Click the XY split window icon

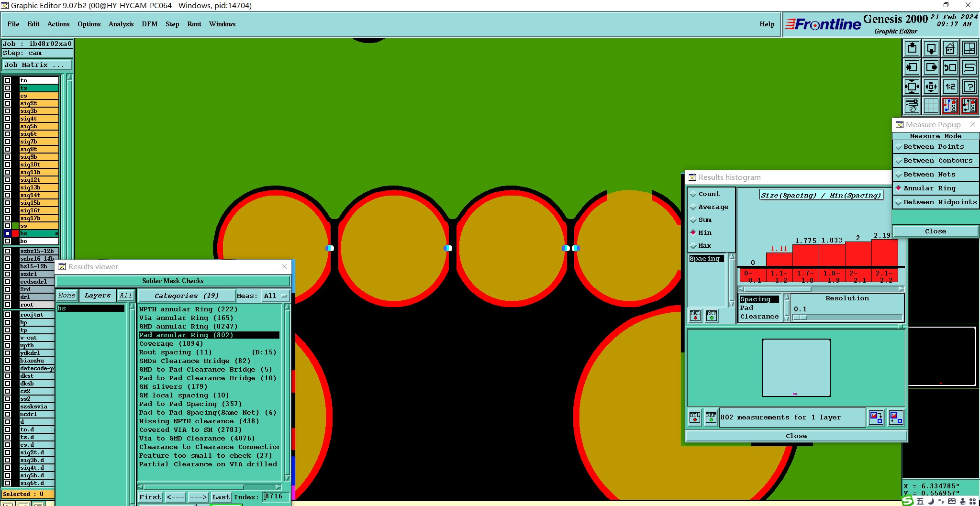(x=969, y=48)
